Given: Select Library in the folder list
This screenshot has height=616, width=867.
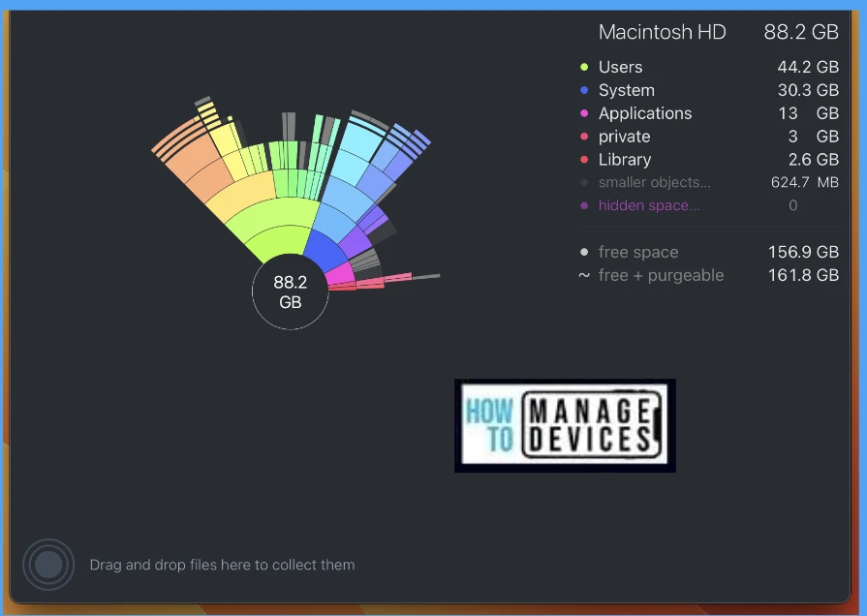Looking at the screenshot, I should click(x=625, y=160).
